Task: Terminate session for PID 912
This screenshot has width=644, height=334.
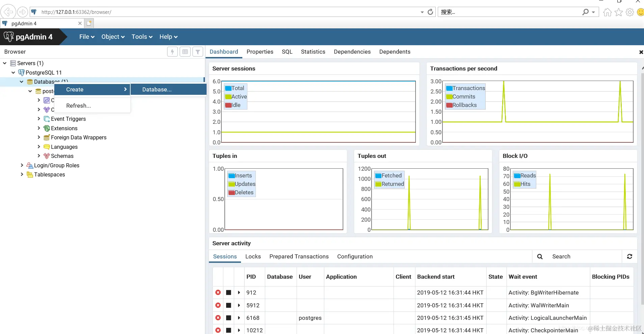Action: click(x=218, y=293)
